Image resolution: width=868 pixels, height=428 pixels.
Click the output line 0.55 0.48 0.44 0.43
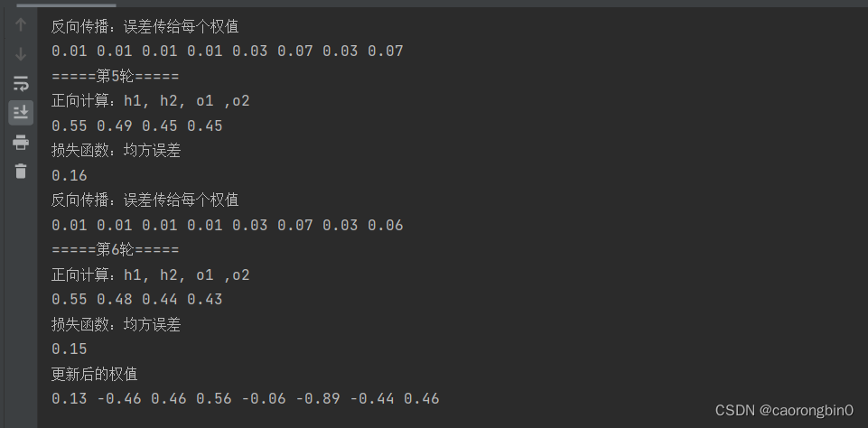pyautogui.click(x=136, y=300)
